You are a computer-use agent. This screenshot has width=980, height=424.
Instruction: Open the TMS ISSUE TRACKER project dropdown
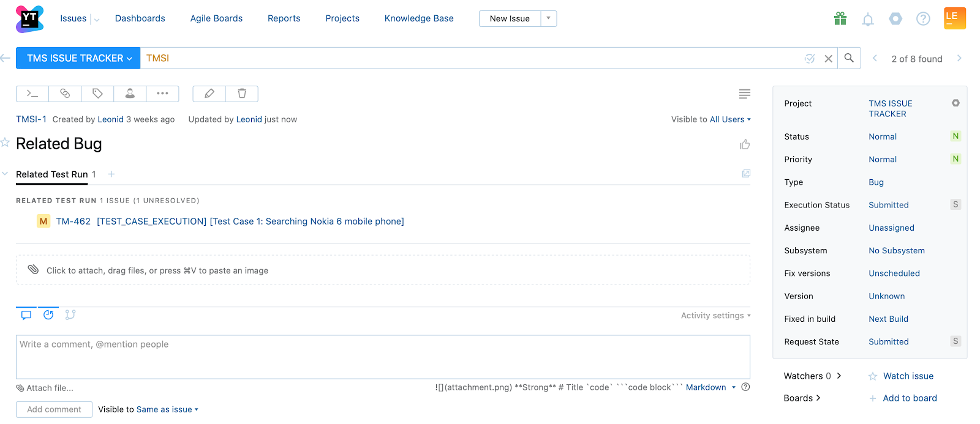point(78,58)
